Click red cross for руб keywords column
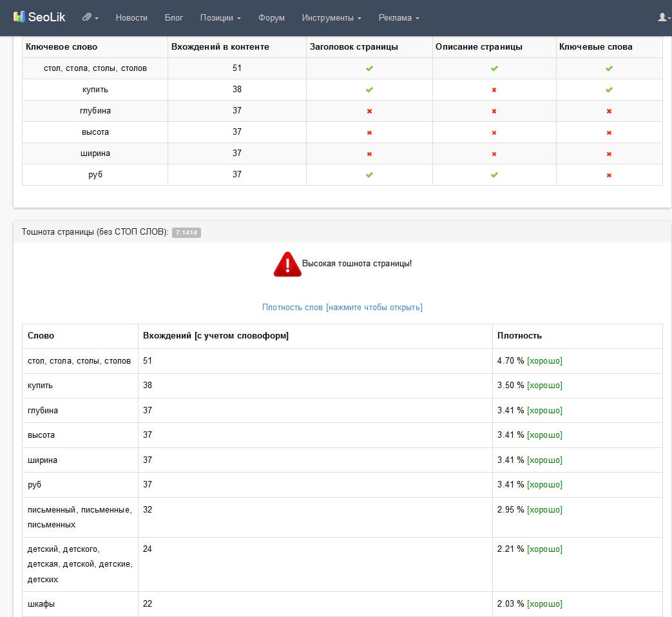This screenshot has height=617, width=672. [x=609, y=175]
